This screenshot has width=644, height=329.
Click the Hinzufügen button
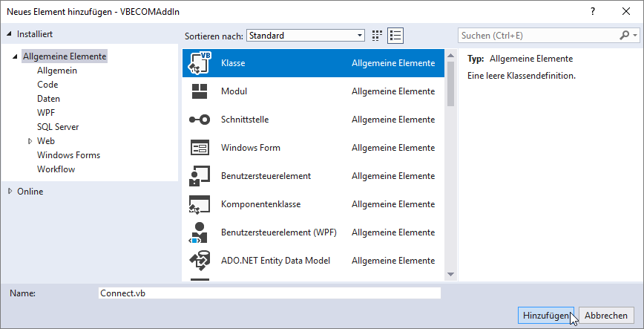pyautogui.click(x=547, y=316)
